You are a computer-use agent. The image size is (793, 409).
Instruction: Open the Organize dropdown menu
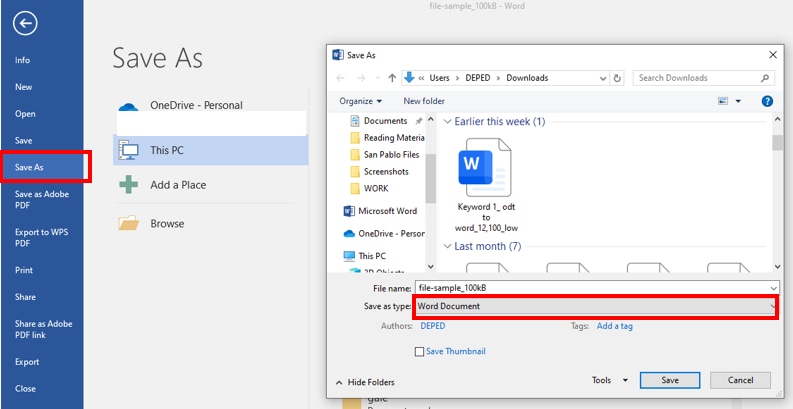pos(361,101)
